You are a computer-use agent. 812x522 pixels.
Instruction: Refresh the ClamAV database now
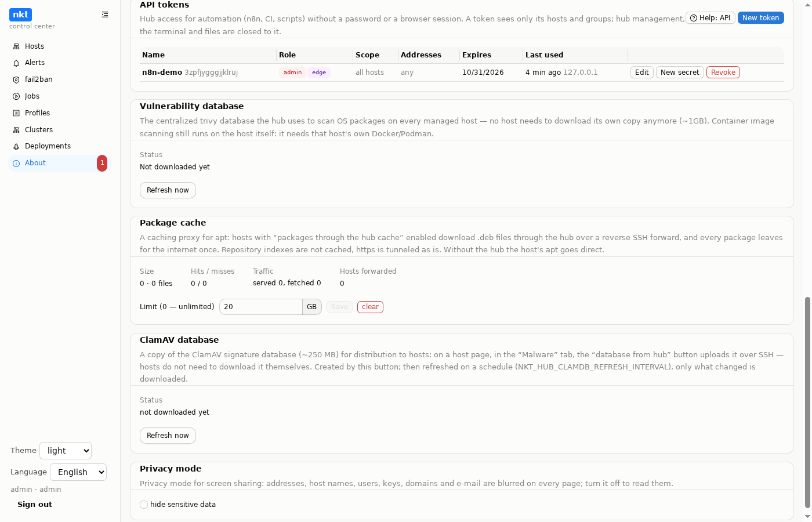168,436
